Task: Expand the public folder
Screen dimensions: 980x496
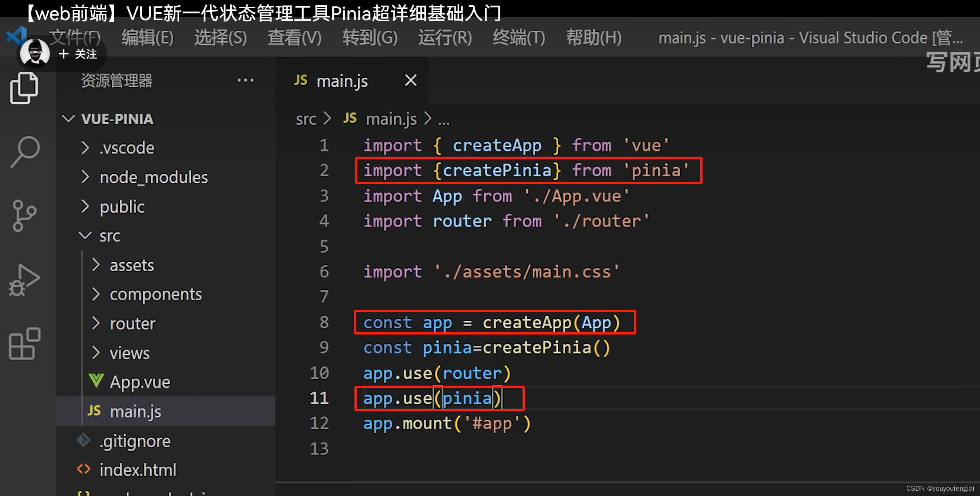Action: pos(166,207)
